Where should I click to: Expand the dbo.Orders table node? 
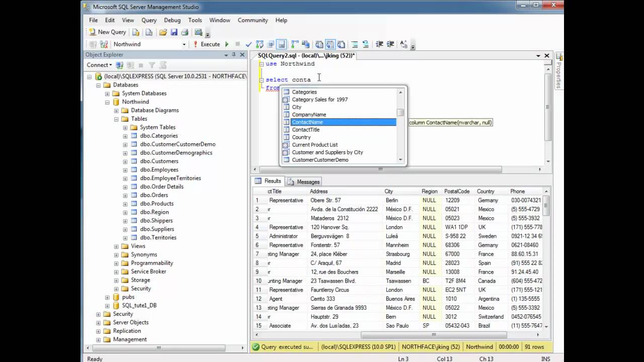125,195
